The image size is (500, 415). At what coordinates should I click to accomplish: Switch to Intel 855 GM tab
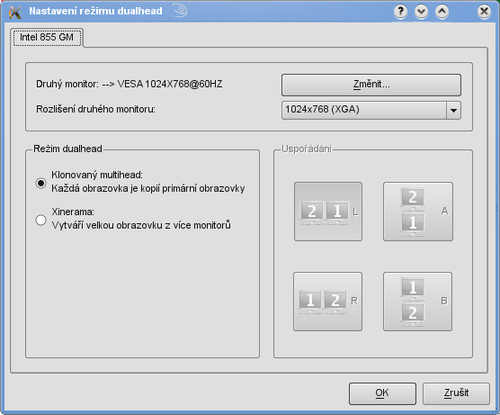click(x=47, y=37)
